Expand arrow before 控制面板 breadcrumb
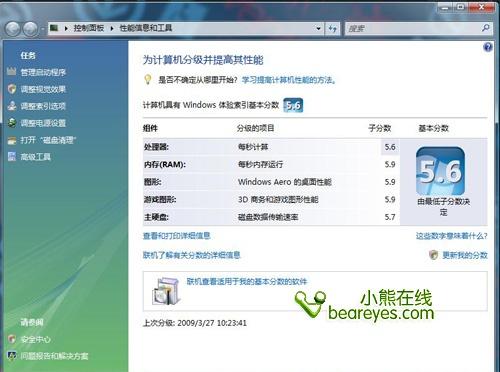Image resolution: width=500 pixels, height=372 pixels. tap(66, 28)
